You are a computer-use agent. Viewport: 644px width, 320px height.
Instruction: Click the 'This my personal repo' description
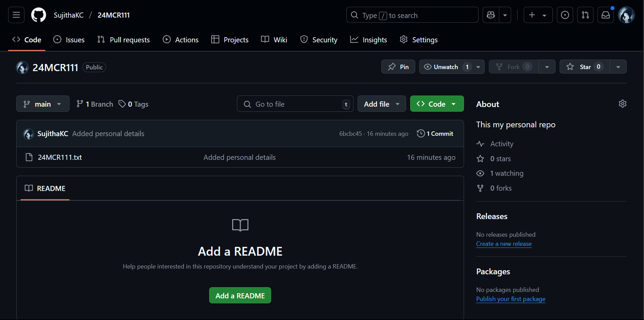(516, 125)
